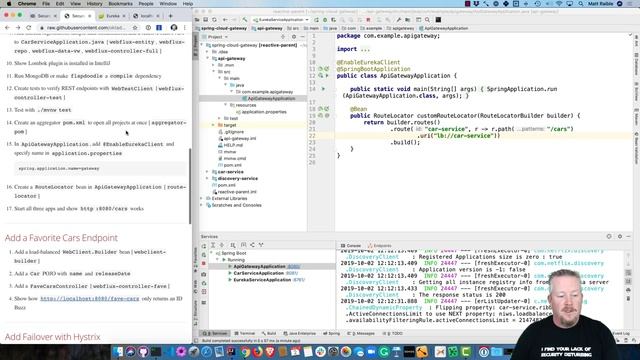
Task: Open Finder from the Dock
Action: 118,351
